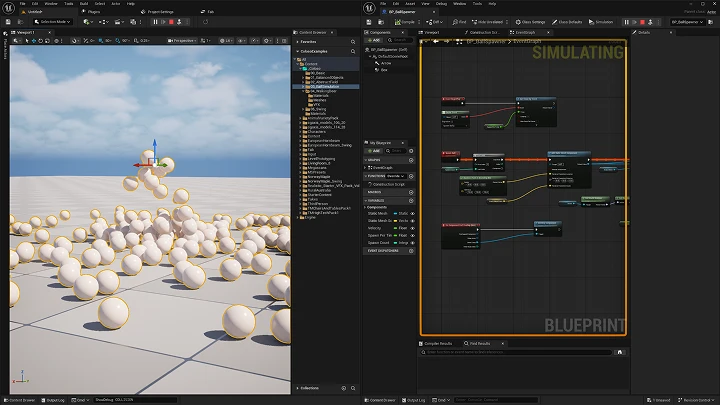Click Hide Unrelated in Blueprint toolbar
This screenshot has width=720, height=405.
(487, 22)
